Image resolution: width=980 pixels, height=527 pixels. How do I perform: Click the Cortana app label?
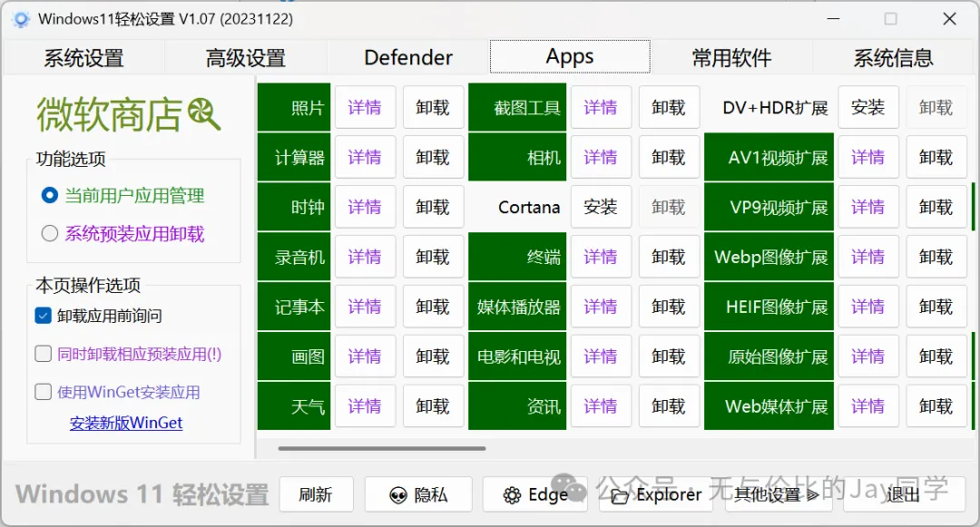tap(517, 207)
